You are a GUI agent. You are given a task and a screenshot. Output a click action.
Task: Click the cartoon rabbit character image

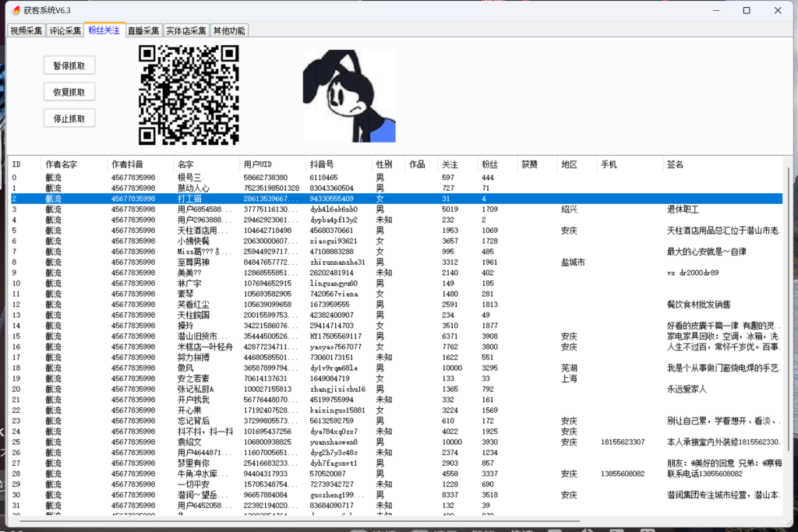(x=348, y=96)
